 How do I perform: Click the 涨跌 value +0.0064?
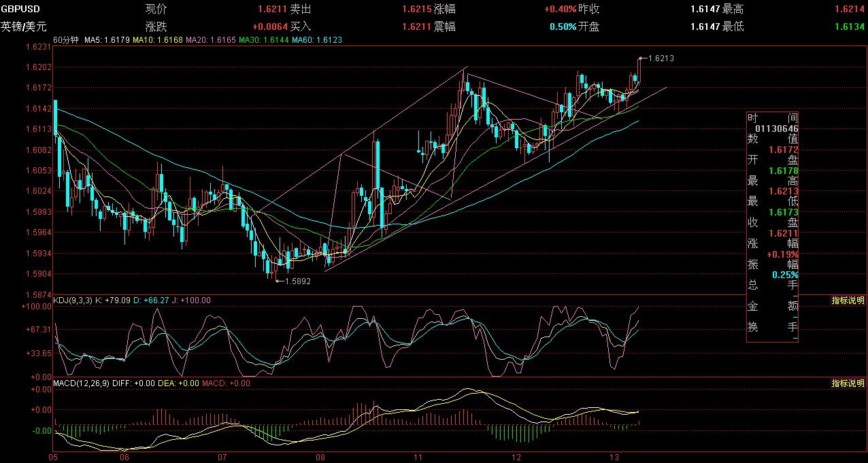coord(270,27)
